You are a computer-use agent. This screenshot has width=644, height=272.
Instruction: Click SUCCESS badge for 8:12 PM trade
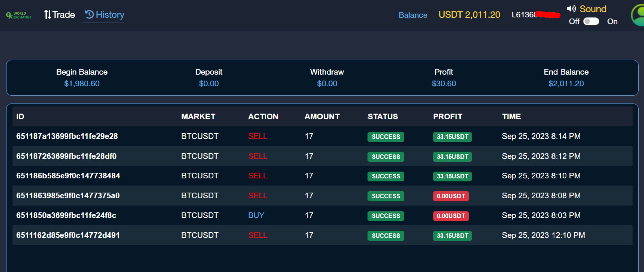(x=386, y=157)
